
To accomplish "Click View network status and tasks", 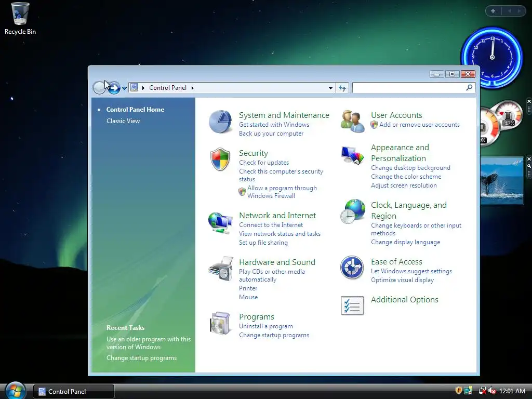I will [x=280, y=234].
